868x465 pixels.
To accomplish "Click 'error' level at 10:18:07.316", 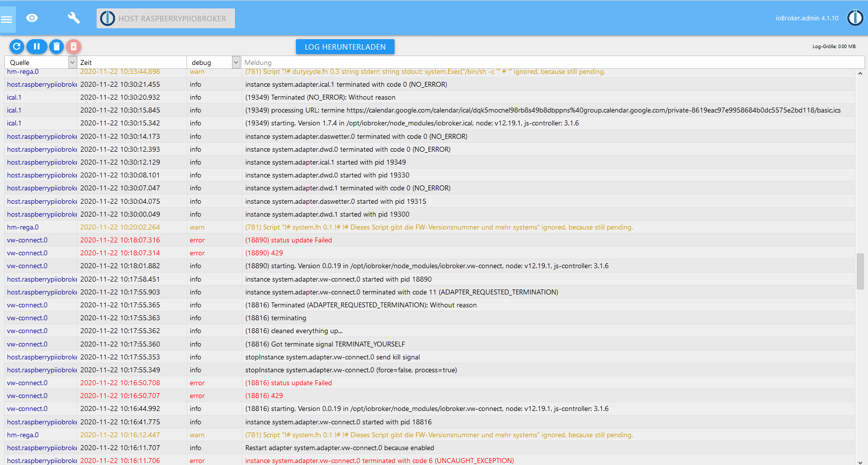I will coord(197,240).
